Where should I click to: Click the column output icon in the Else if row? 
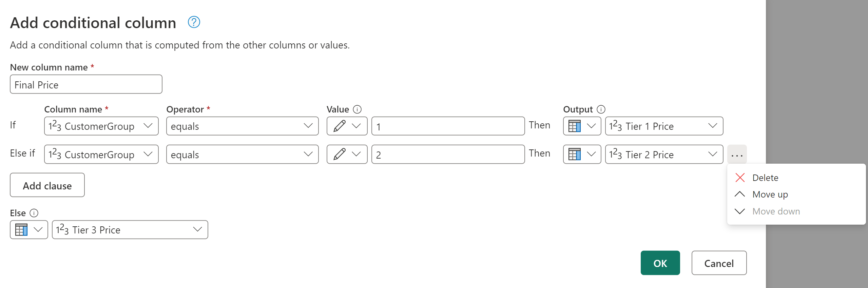pyautogui.click(x=575, y=154)
